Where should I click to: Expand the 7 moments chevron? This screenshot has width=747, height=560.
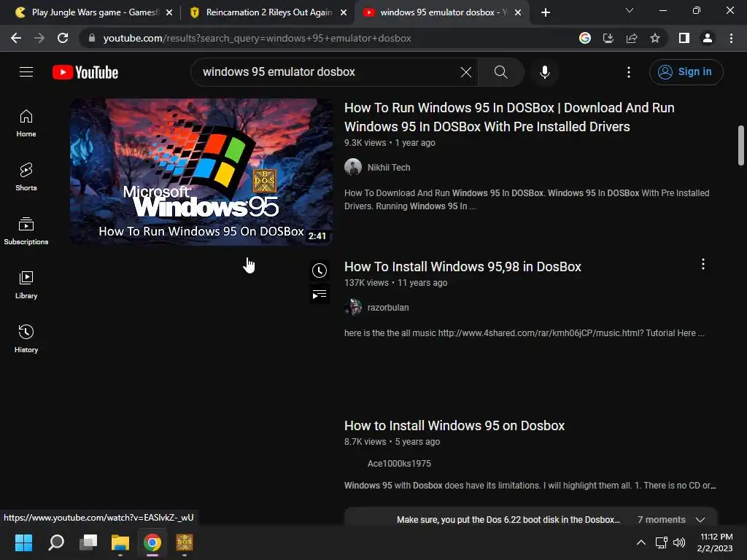[700, 519]
